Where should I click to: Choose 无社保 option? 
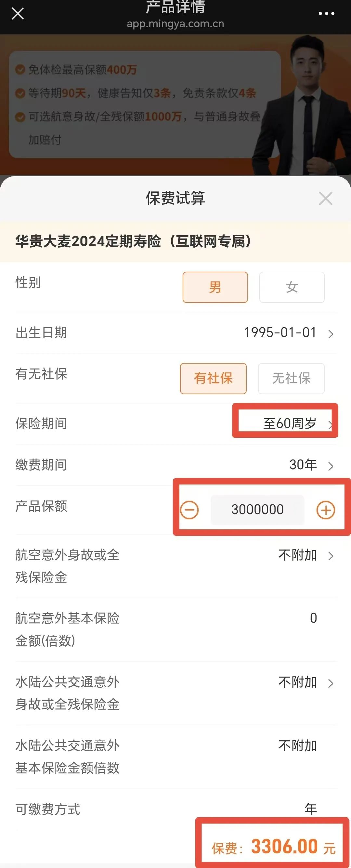[x=291, y=378]
